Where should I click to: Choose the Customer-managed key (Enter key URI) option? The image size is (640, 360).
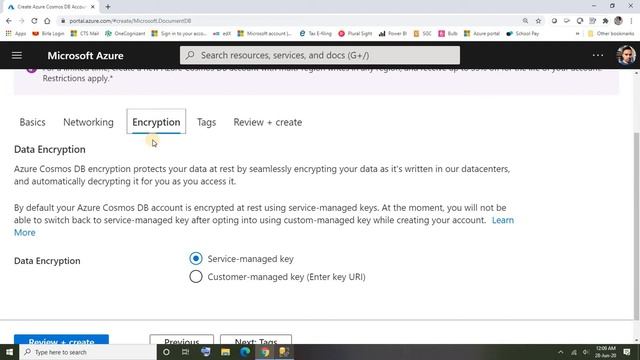196,276
